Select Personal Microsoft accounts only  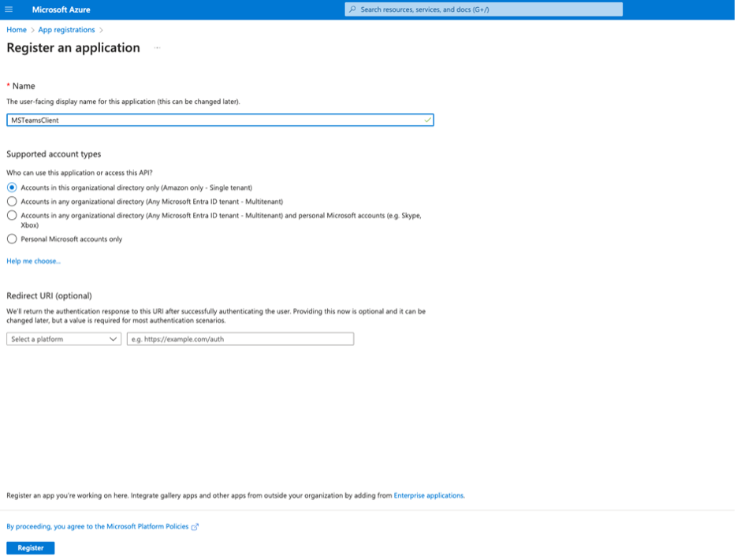click(x=12, y=239)
